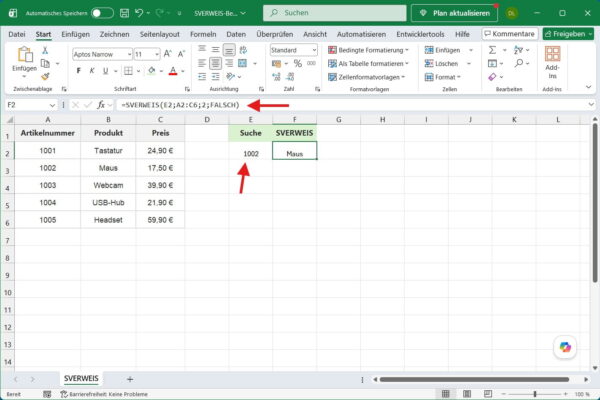Select cell with Webcam

pos(108,185)
